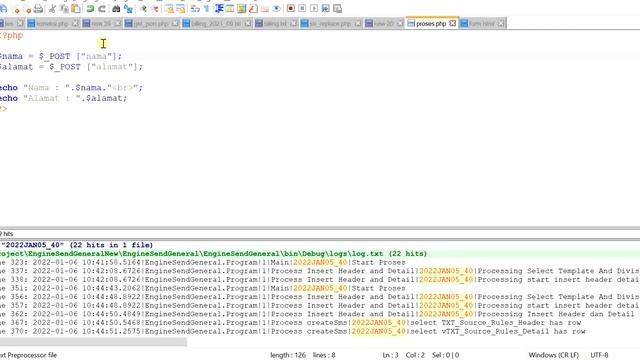Switch to the billing_2021_09 tab
The image size is (640, 360).
pyautogui.click(x=216, y=24)
